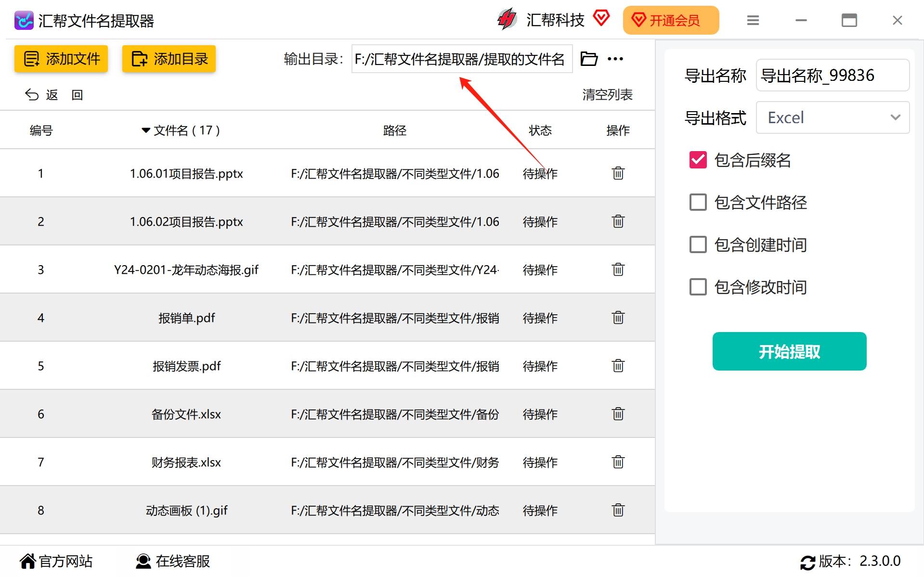Remove Y24-0201-龙年动态海报.gif via trash icon
Screen dimensions: 924x577
click(618, 269)
